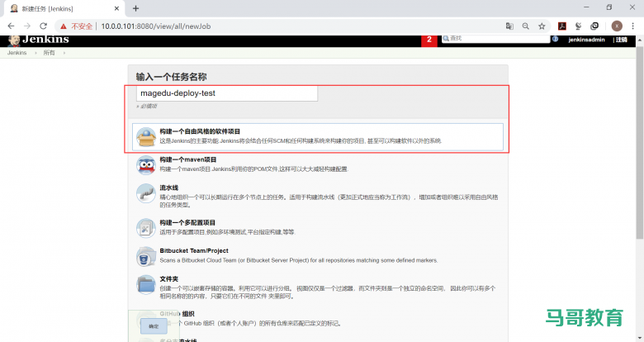Open the jenkinsadmin user link
Image resolution: width=644 pixels, height=342 pixels.
click(586, 40)
